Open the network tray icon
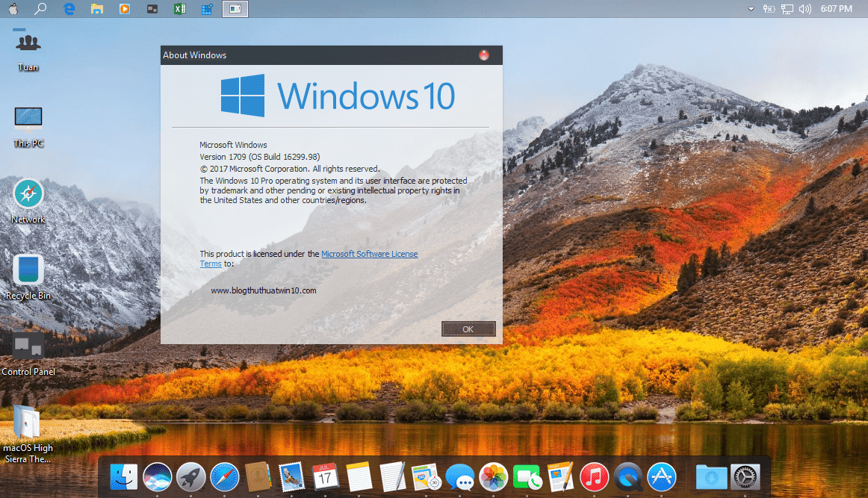 point(787,9)
